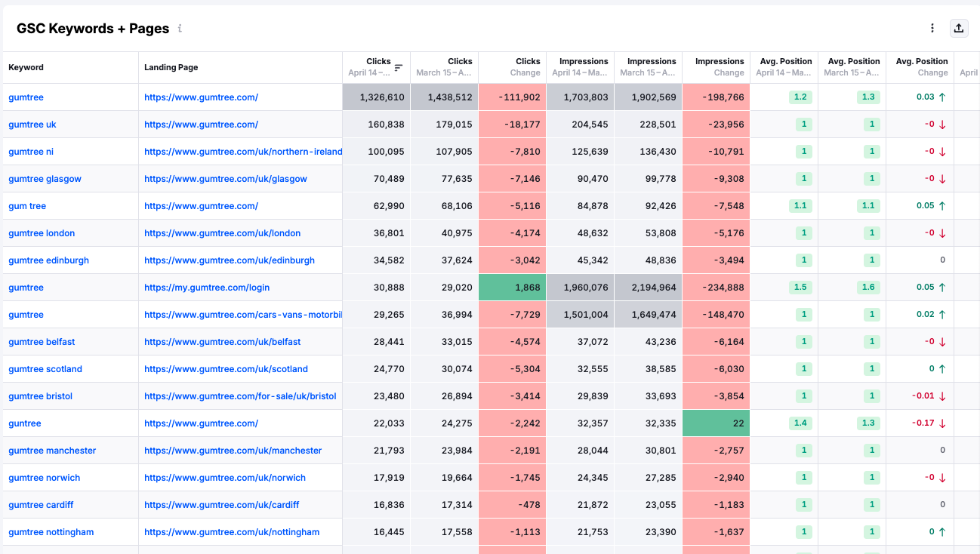Open the guntree keyword link
The width and height of the screenshot is (980, 554).
[x=25, y=423]
